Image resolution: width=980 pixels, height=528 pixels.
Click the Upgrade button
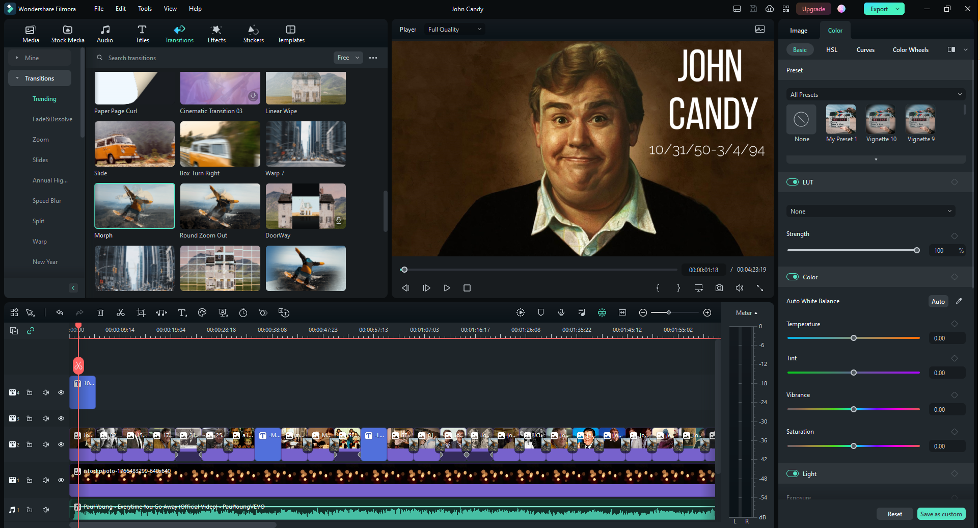pyautogui.click(x=813, y=9)
